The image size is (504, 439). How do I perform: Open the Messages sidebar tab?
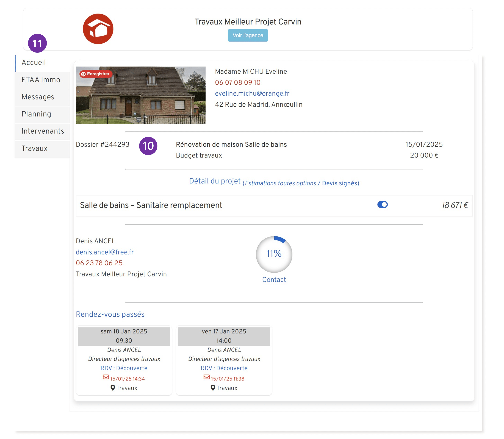[38, 97]
